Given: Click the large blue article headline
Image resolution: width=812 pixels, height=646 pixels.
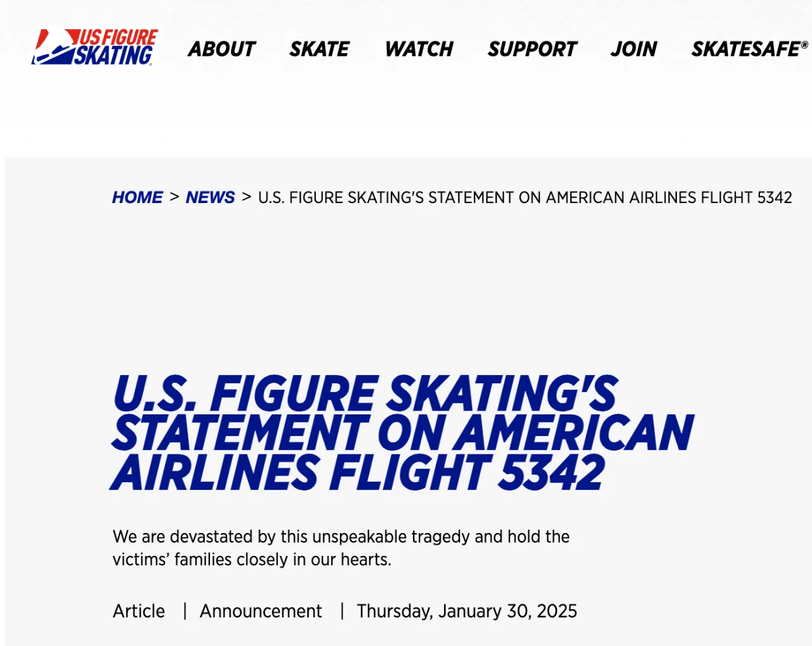Looking at the screenshot, I should 402,433.
